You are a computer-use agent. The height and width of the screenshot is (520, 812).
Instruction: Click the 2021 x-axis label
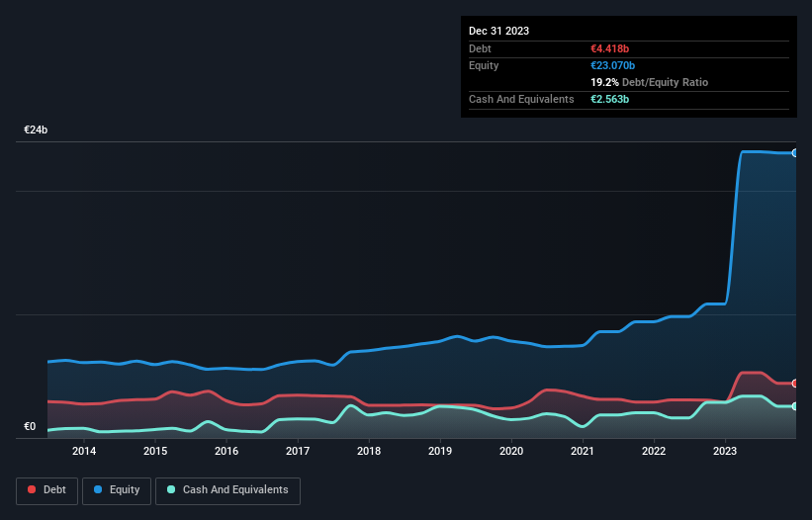point(583,451)
